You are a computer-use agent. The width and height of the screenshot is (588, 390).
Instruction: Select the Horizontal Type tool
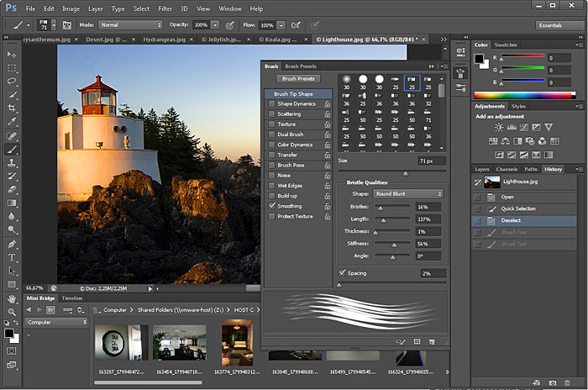[12, 257]
